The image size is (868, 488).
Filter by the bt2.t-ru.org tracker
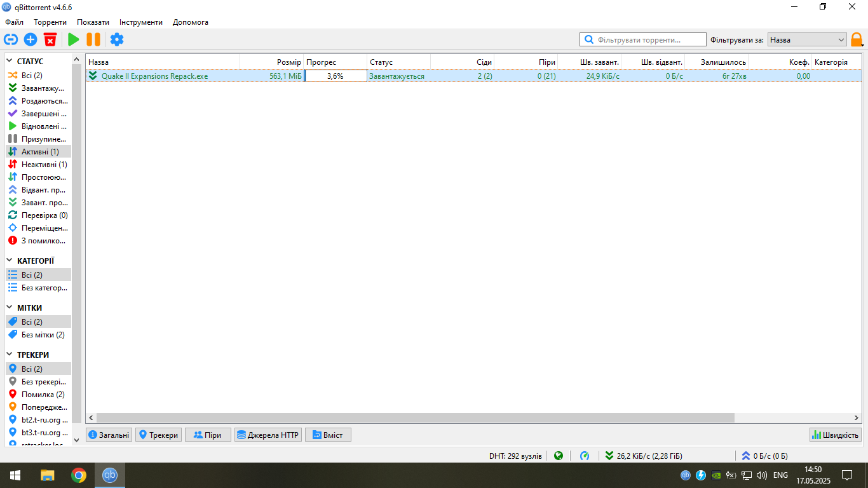[x=38, y=420]
